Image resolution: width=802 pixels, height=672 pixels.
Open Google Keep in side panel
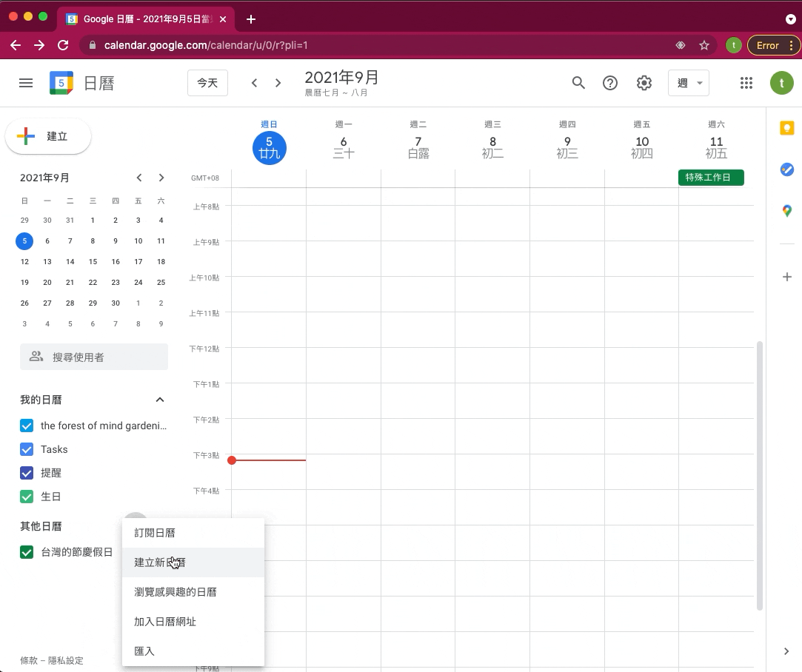[x=786, y=129]
